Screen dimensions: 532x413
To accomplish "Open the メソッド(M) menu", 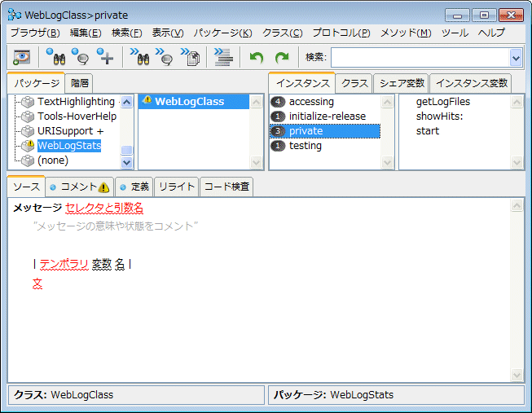I will click(x=406, y=33).
